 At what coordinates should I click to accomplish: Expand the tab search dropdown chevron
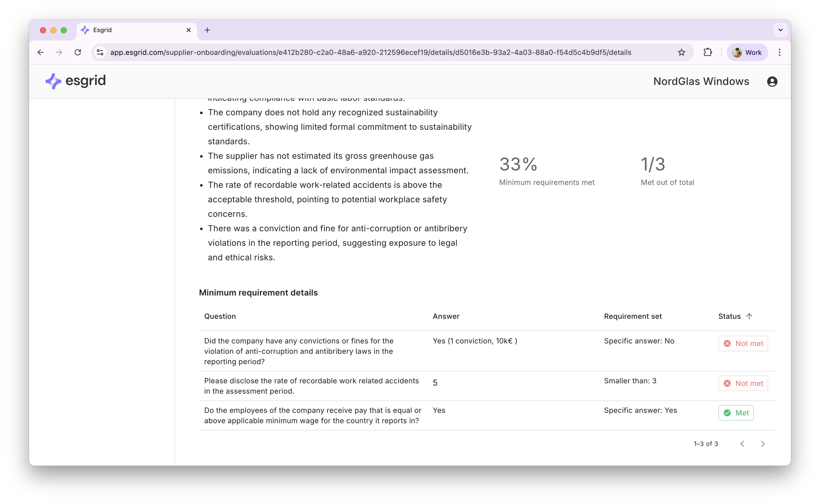pyautogui.click(x=780, y=30)
